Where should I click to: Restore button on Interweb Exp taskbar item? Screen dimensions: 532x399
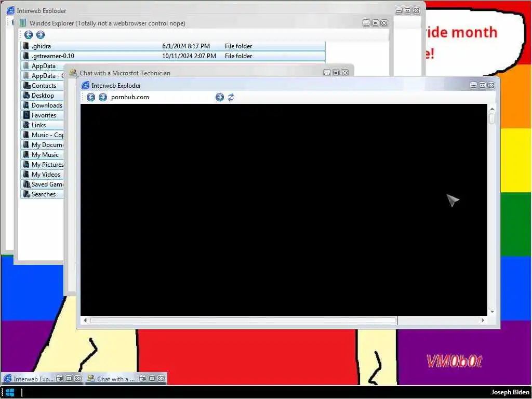coord(60,378)
